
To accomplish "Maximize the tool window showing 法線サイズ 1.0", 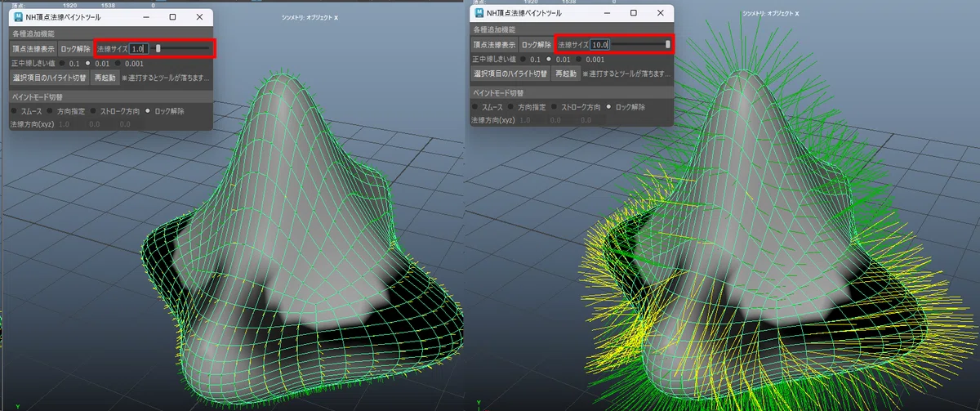I will pyautogui.click(x=172, y=16).
